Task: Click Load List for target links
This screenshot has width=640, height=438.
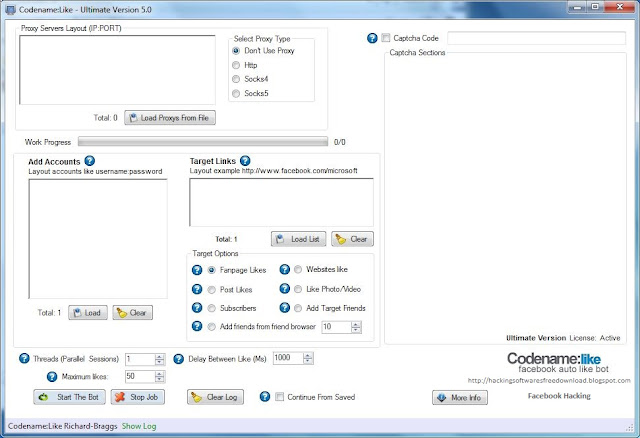Action: coord(298,239)
